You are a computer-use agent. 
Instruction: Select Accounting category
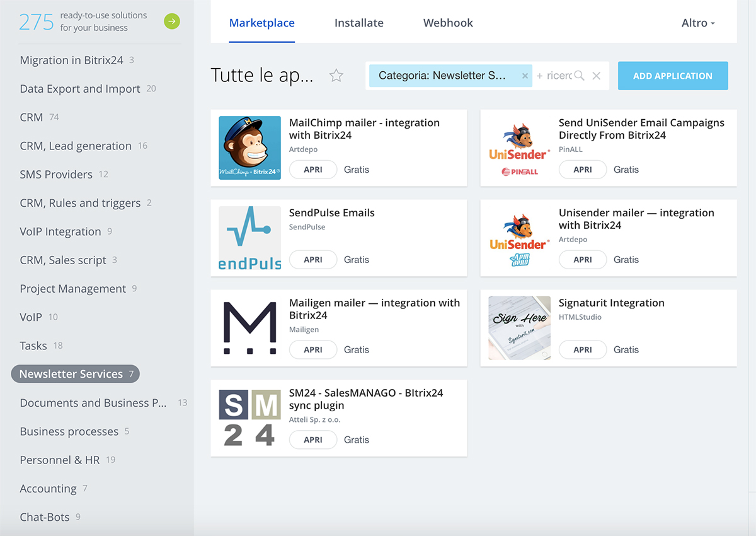[x=54, y=489]
